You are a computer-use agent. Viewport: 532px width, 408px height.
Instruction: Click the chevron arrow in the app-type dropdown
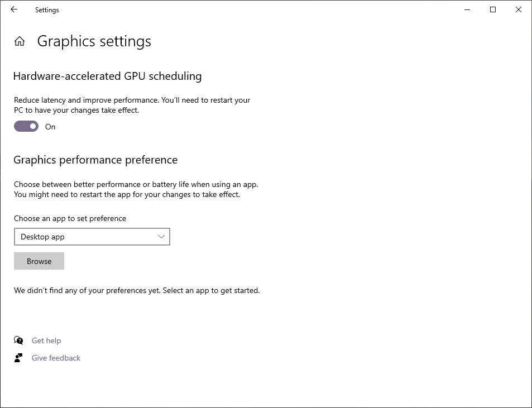[x=161, y=237]
